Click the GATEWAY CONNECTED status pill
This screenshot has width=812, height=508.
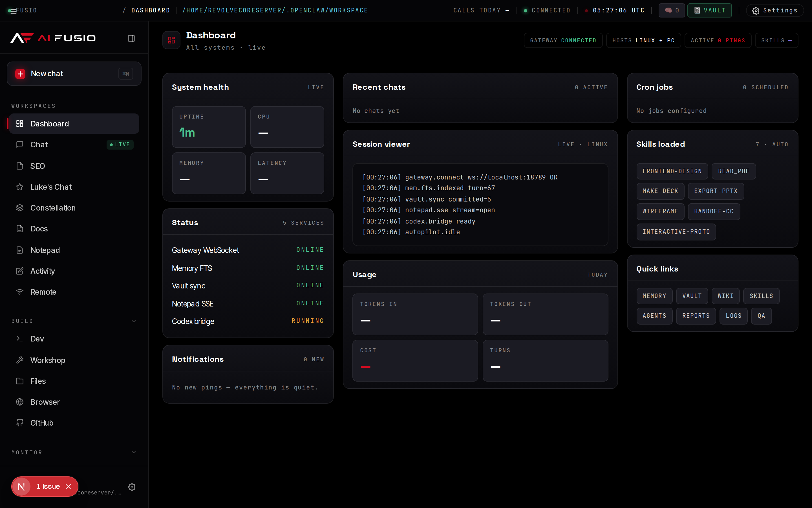coord(563,40)
